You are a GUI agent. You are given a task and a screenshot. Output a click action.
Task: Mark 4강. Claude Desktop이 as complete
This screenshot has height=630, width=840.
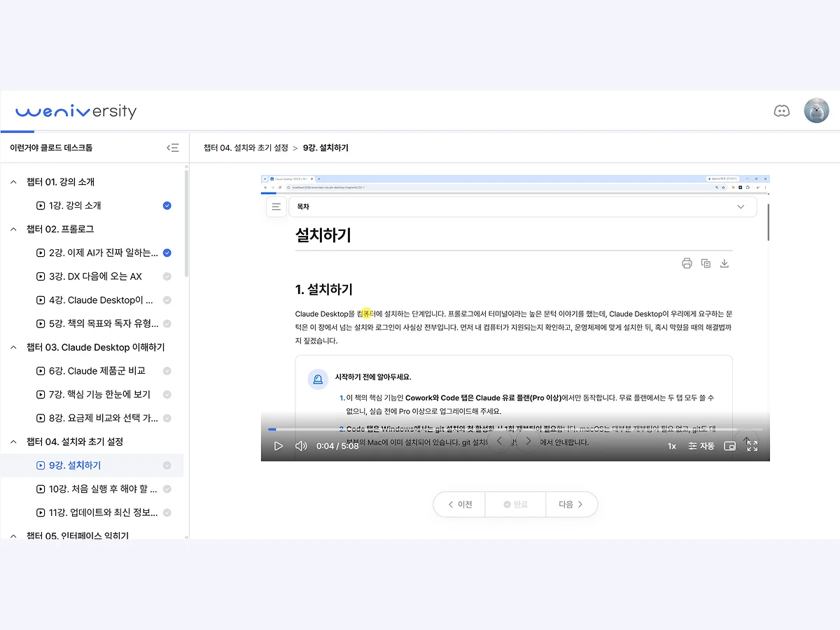click(167, 300)
